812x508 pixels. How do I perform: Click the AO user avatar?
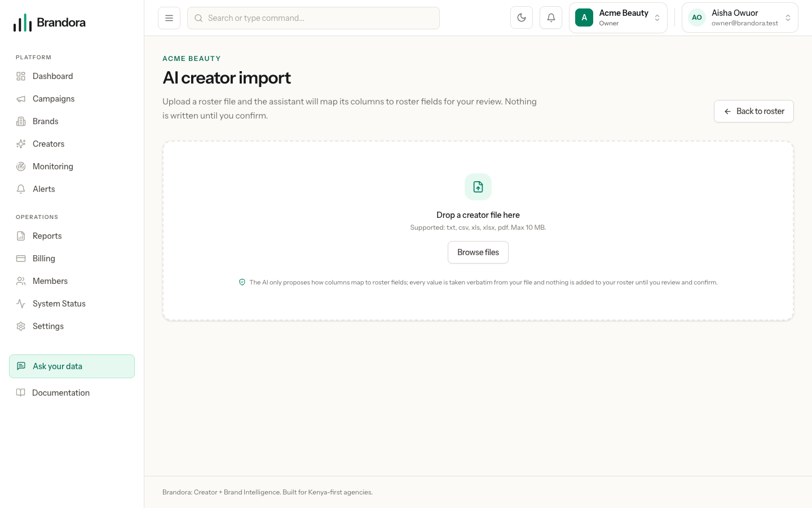point(697,17)
